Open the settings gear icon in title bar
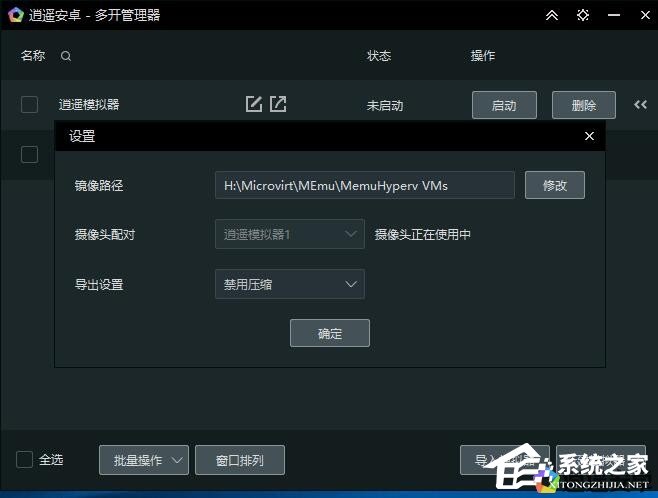 coord(583,15)
